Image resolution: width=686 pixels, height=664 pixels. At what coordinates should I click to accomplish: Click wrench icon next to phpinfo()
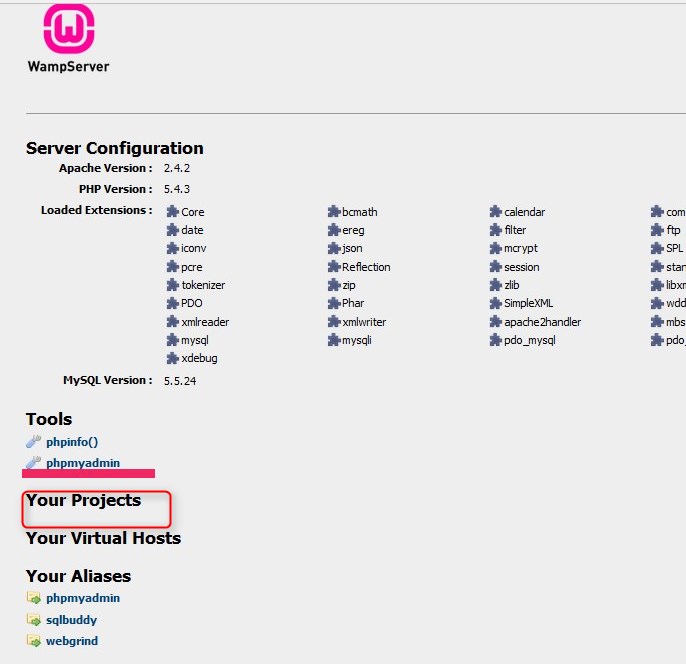tap(34, 441)
